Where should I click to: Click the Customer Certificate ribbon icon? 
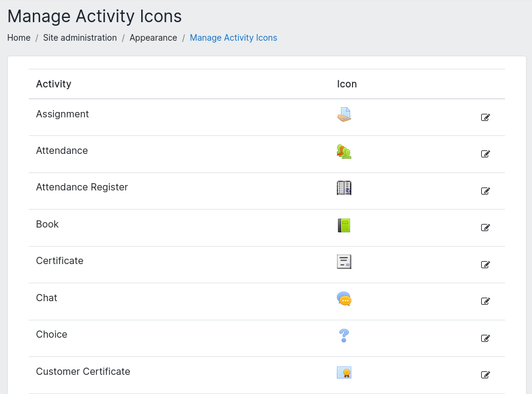[x=344, y=372]
